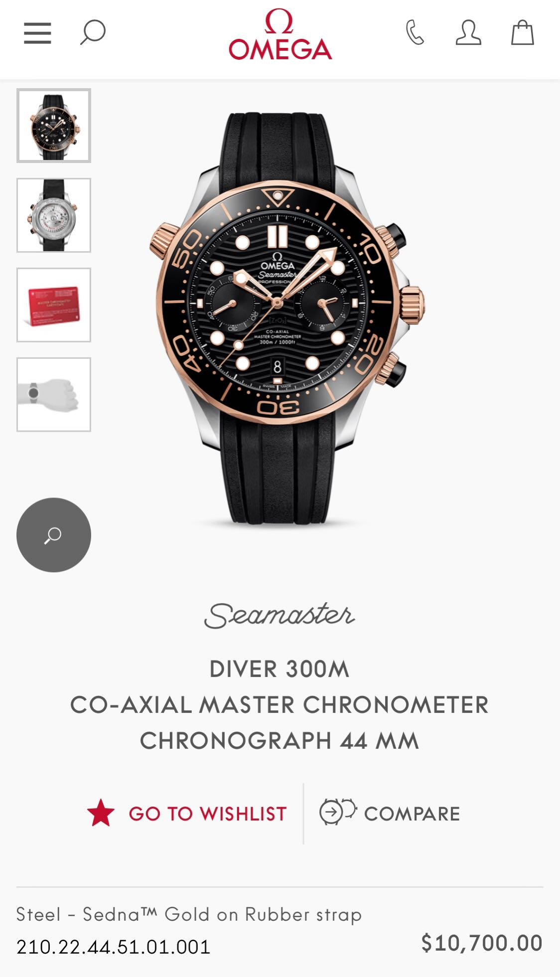Image resolution: width=560 pixels, height=977 pixels.
Task: Click the COMPARE text link
Action: (412, 814)
